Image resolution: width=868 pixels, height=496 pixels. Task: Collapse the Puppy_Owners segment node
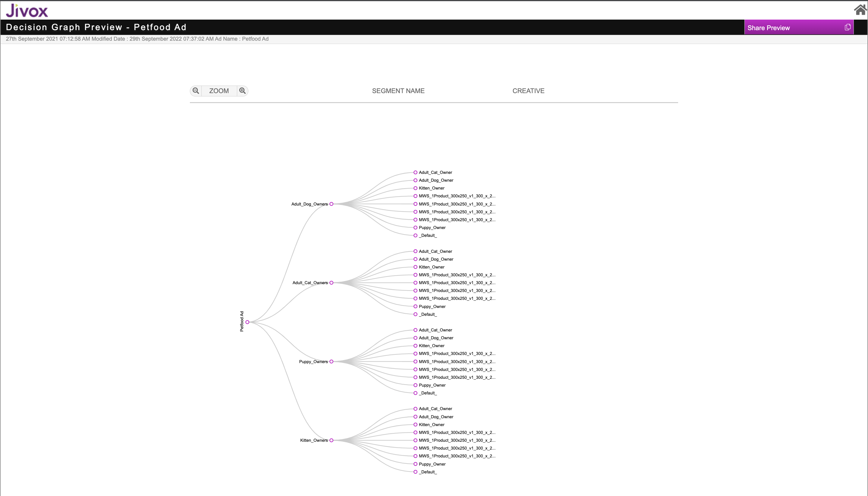[x=331, y=361]
